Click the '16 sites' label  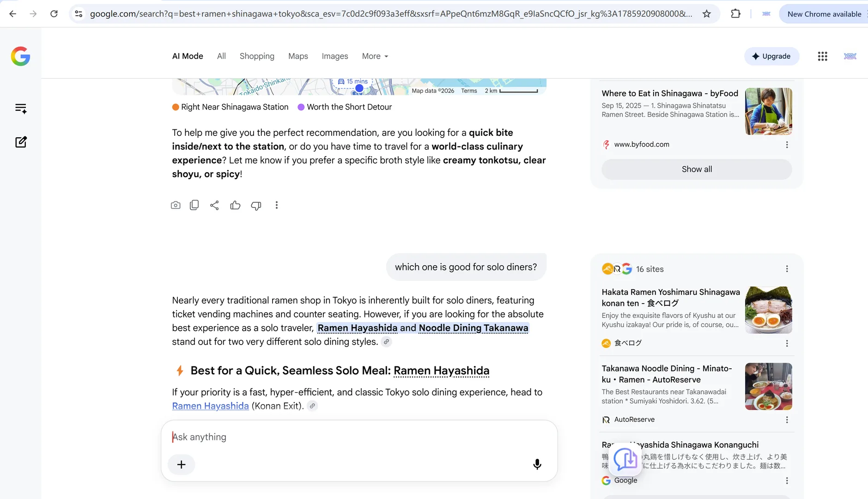tap(649, 269)
